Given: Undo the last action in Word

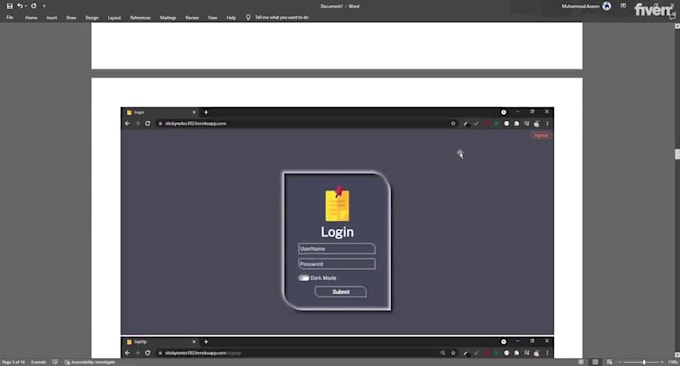Looking at the screenshot, I should point(20,6).
